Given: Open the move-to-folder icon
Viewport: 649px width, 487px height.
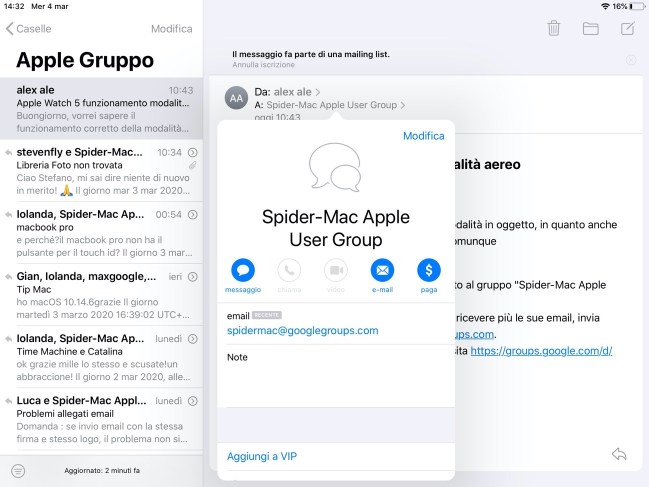Looking at the screenshot, I should (590, 29).
